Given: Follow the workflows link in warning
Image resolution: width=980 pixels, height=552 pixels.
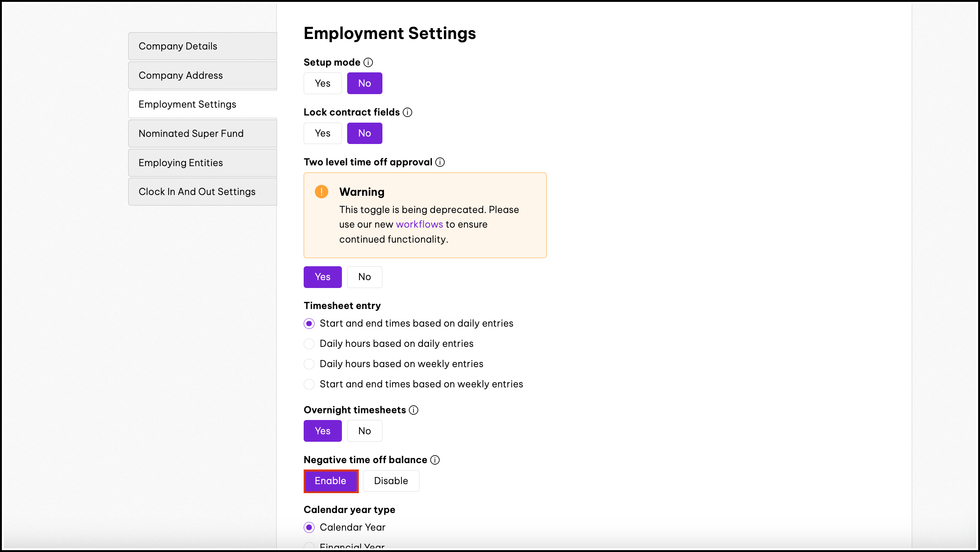Looking at the screenshot, I should [x=419, y=225].
